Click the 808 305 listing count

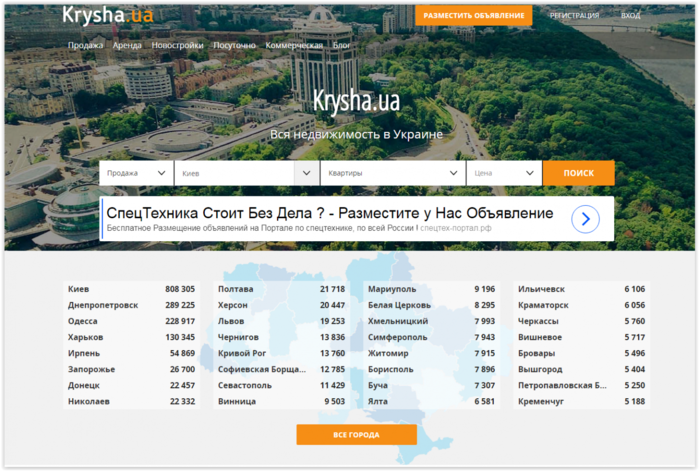(x=180, y=289)
